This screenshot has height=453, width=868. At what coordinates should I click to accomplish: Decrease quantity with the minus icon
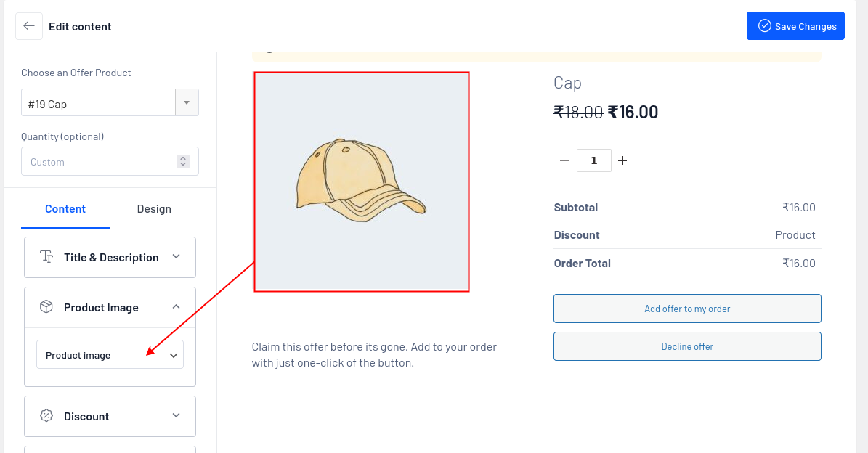coord(564,160)
